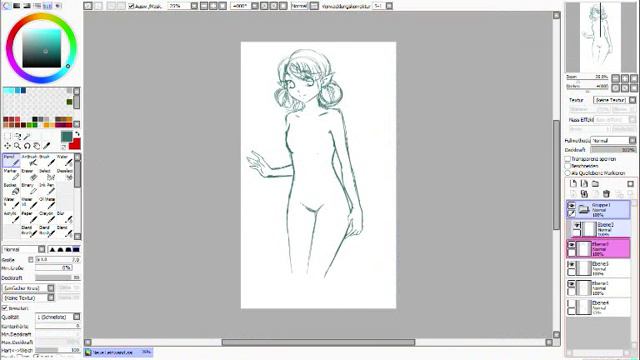
Task: Toggle the selection display checkbox in toolbar
Action: tap(131, 6)
